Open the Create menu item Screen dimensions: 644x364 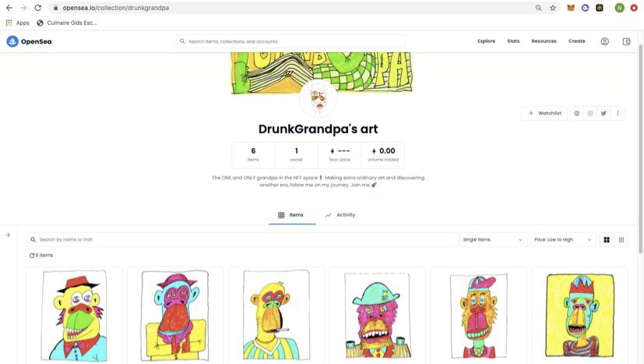tap(577, 41)
